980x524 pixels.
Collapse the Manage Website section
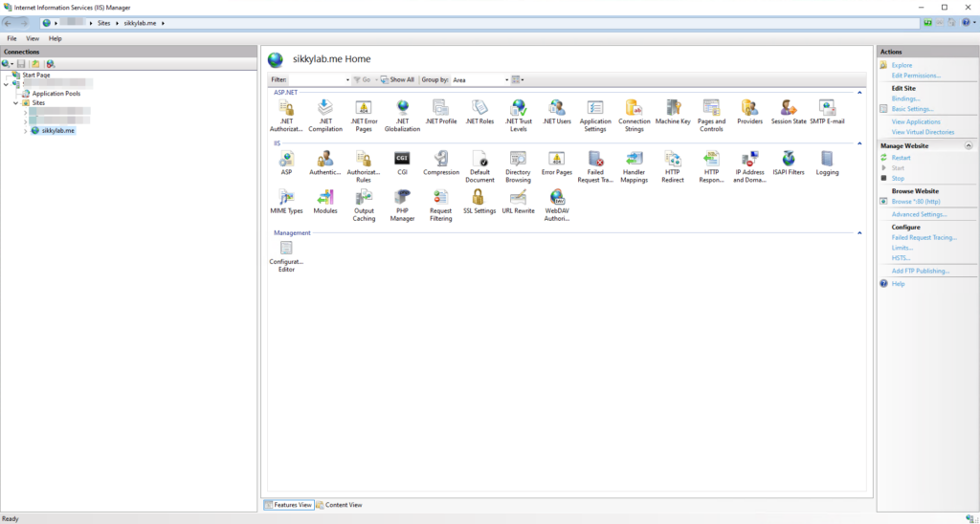click(968, 145)
